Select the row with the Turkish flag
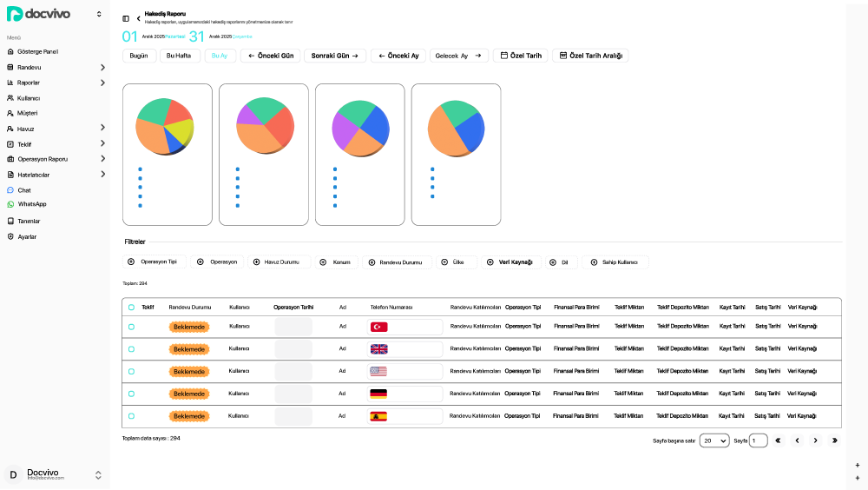Image resolution: width=868 pixels, height=490 pixels. (x=132, y=327)
